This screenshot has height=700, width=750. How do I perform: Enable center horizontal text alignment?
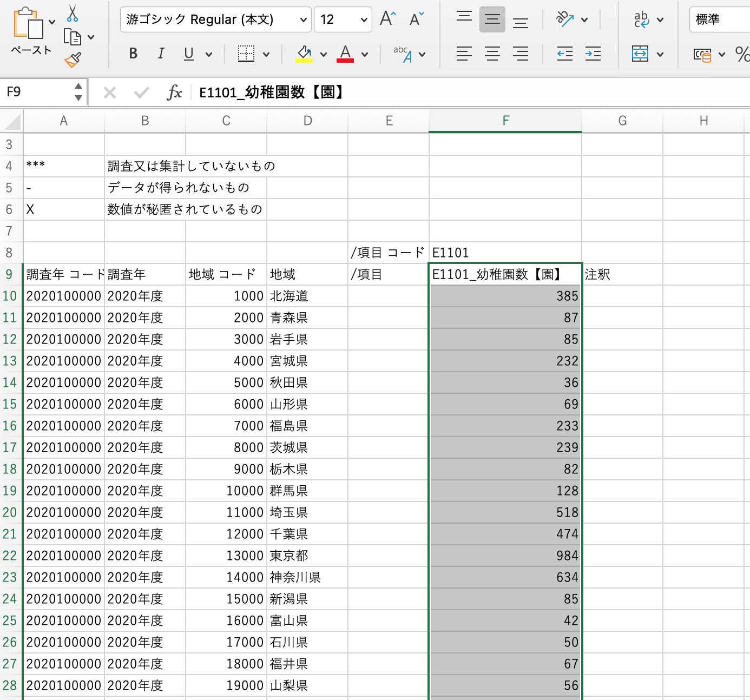492,54
